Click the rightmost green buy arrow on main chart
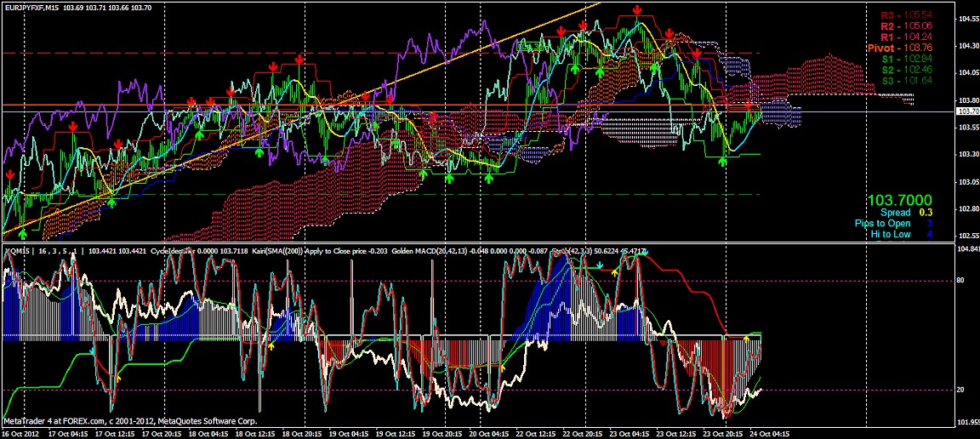This screenshot has width=980, height=439. pyautogui.click(x=724, y=160)
